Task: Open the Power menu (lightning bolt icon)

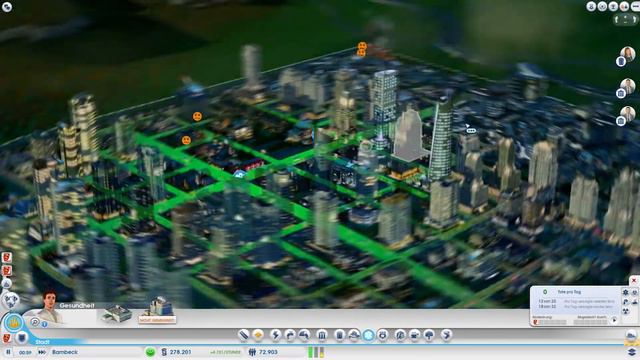Action: 276,335
